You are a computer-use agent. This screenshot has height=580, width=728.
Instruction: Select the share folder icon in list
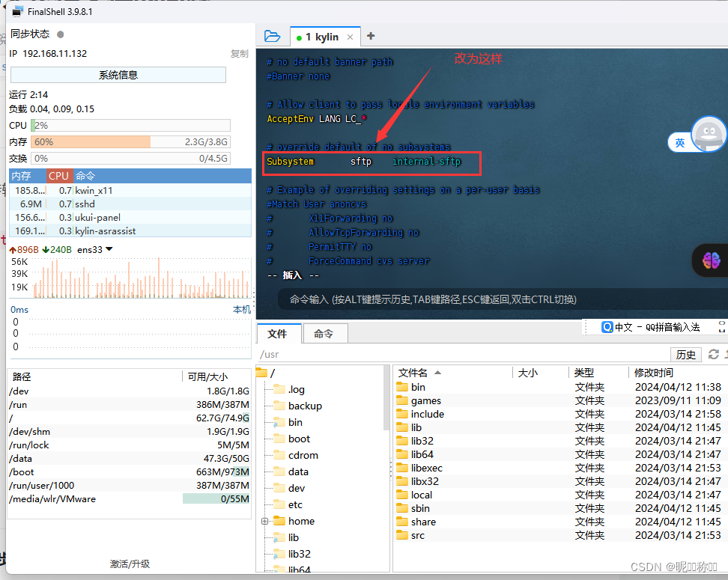pos(402,522)
